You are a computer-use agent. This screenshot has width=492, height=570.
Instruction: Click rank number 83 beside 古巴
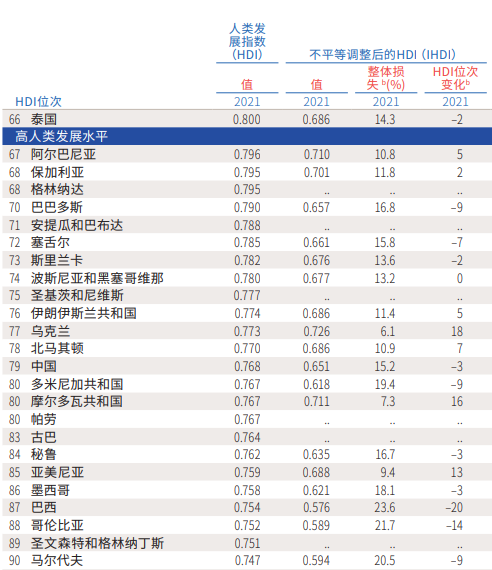(x=15, y=437)
